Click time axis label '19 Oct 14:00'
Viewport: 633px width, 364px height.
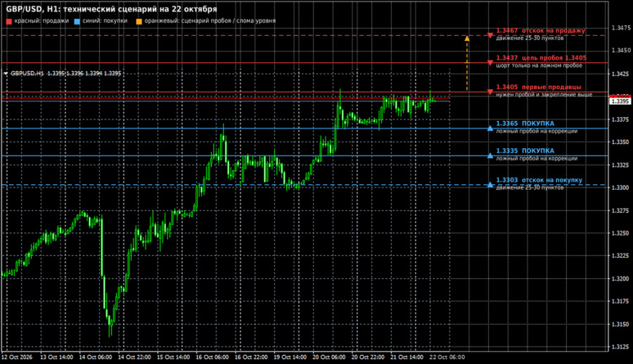pyautogui.click(x=290, y=357)
